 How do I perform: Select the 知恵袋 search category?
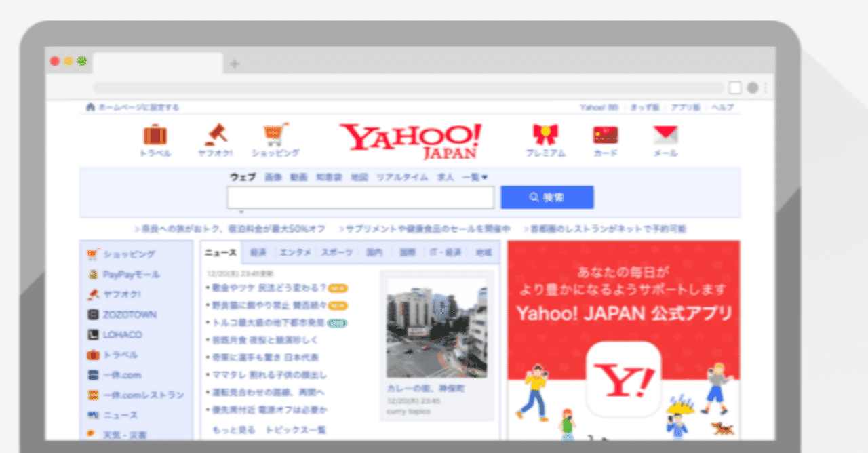[x=329, y=177]
